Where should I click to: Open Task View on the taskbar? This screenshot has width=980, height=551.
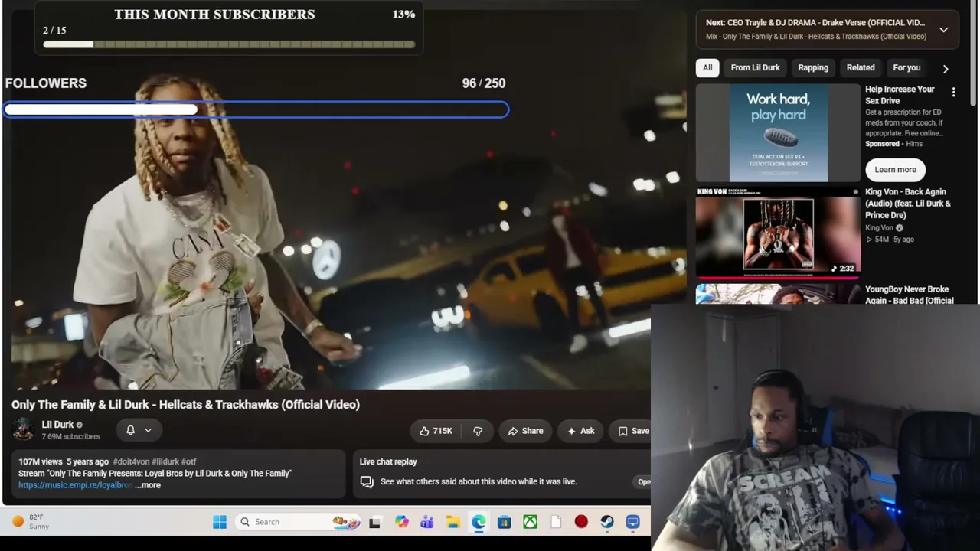tap(374, 522)
